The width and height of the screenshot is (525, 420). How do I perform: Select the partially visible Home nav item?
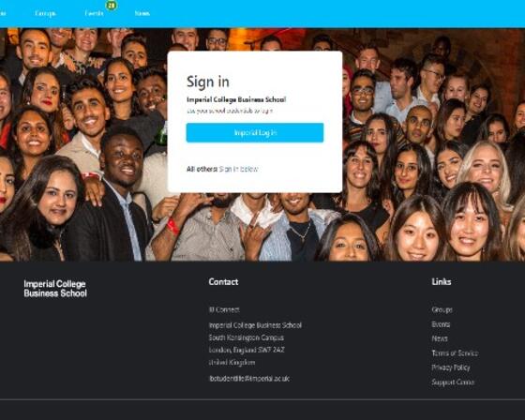3,13
